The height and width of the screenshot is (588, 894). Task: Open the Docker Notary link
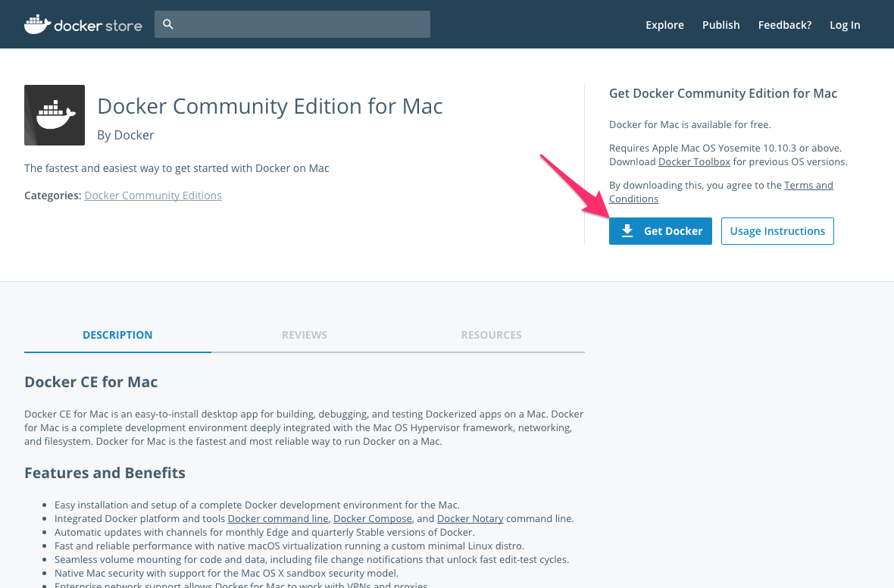pos(470,518)
